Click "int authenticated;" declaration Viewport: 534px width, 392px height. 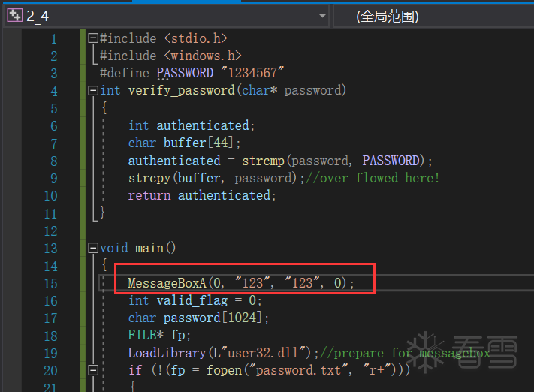point(192,125)
